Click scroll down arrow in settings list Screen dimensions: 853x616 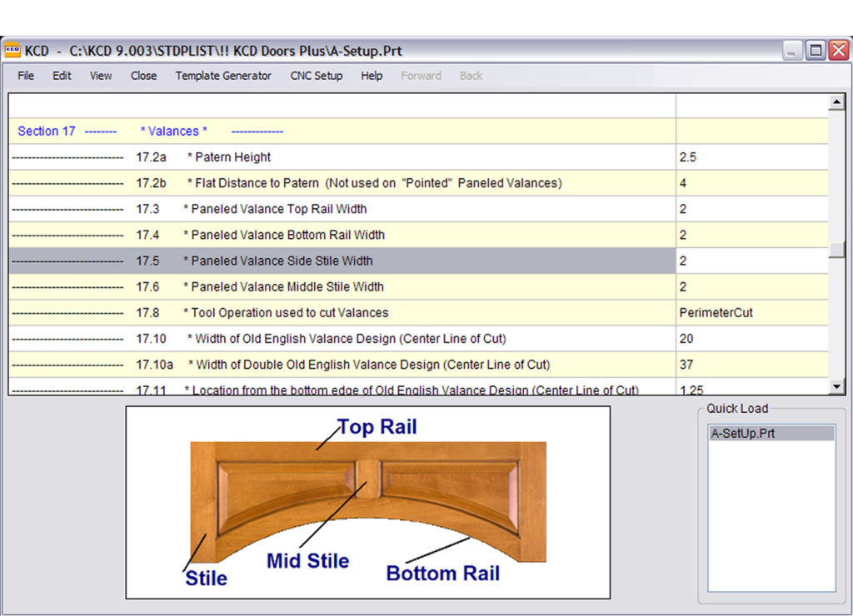click(x=836, y=386)
